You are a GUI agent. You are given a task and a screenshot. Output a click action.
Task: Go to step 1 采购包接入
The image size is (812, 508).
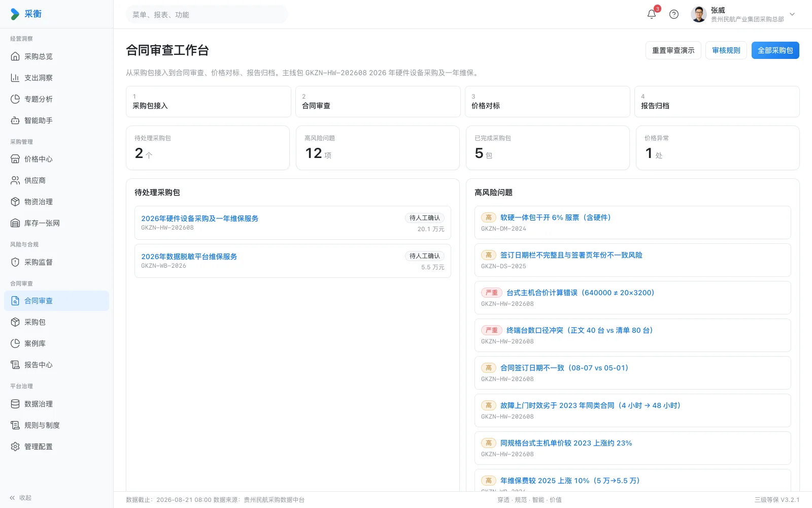tap(209, 102)
